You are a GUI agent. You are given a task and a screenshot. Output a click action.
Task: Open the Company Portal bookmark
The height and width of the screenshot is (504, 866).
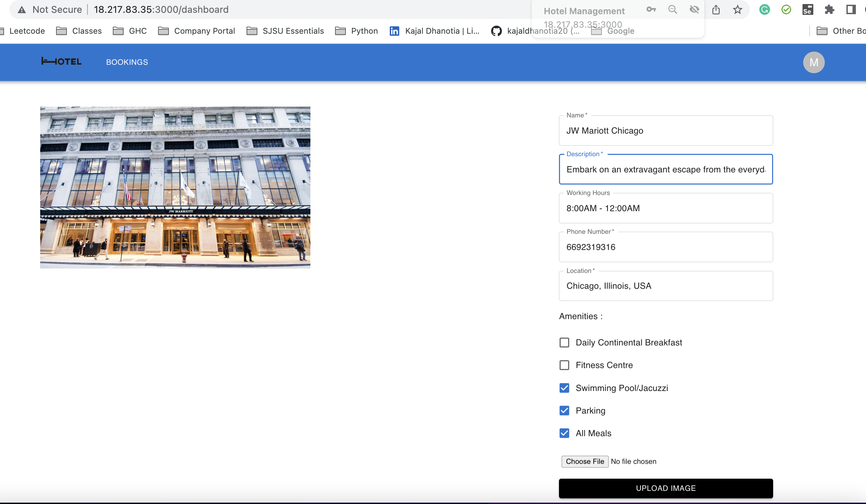[x=205, y=31]
